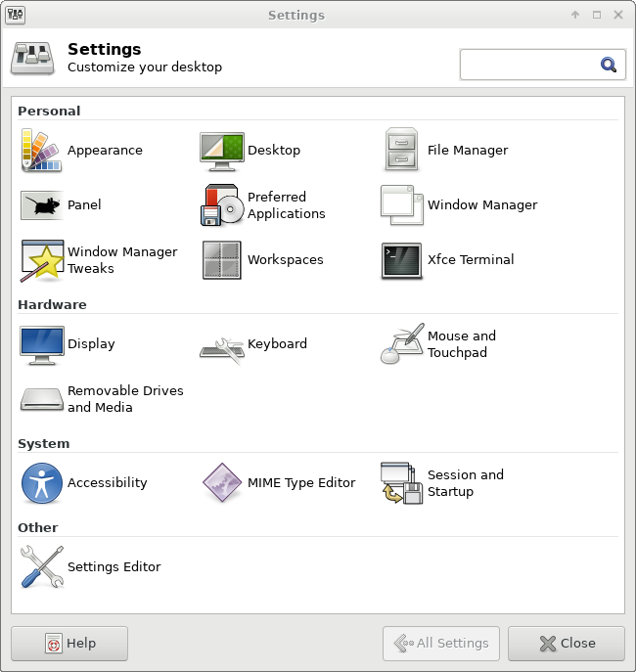This screenshot has height=672, width=636.
Task: Launch the Settings Editor
Action: coord(90,566)
